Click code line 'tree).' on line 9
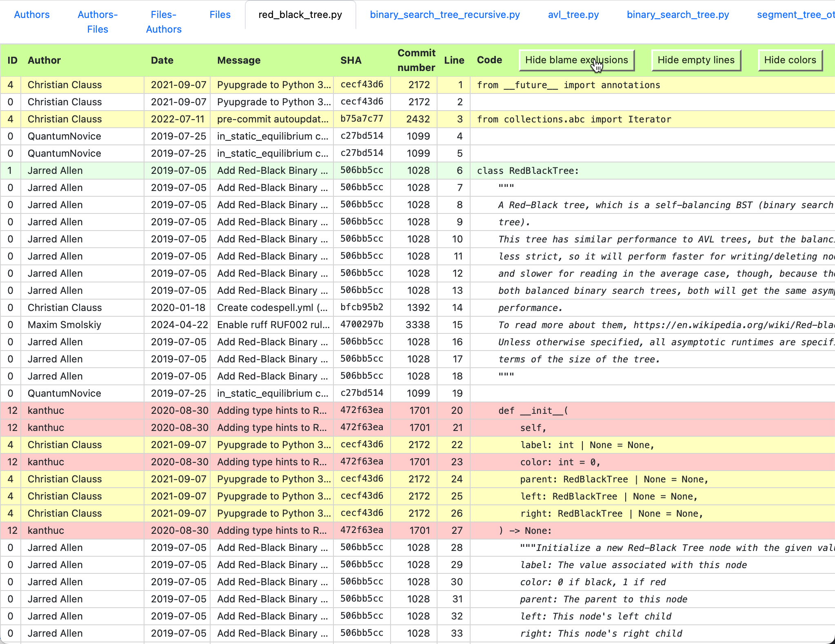The image size is (835, 644). 514,222
